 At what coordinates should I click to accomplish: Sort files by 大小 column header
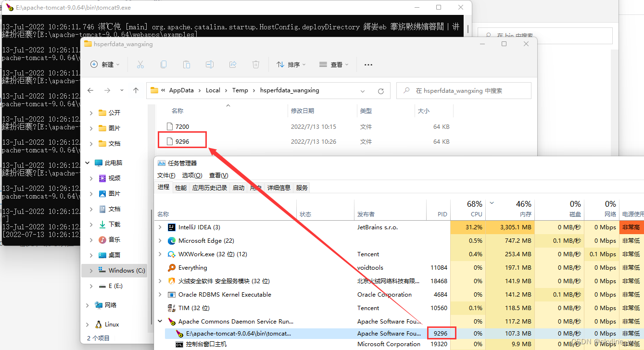tap(424, 111)
